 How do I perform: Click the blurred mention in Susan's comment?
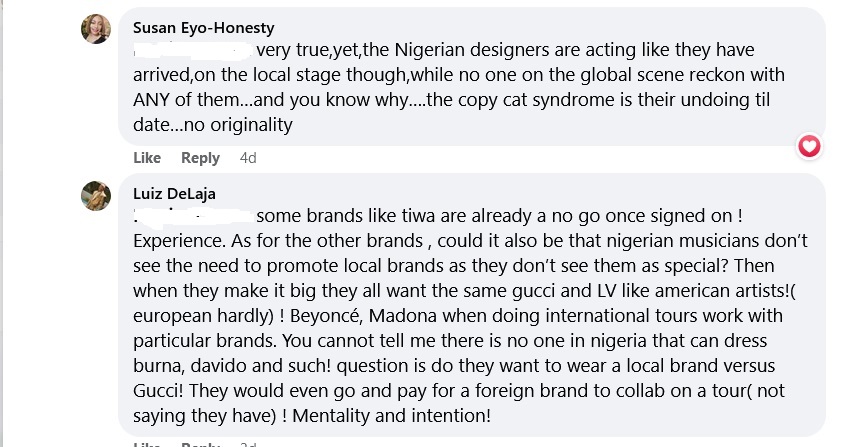[x=192, y=50]
